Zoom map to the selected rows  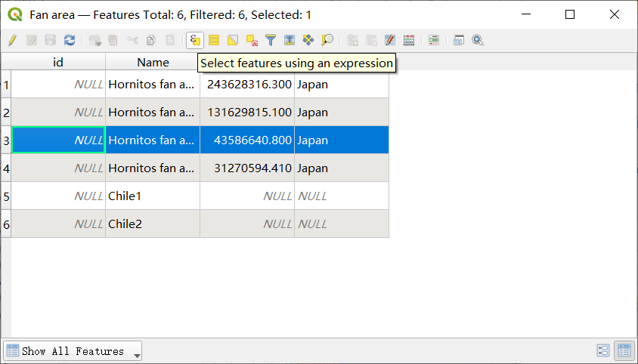[x=327, y=40]
